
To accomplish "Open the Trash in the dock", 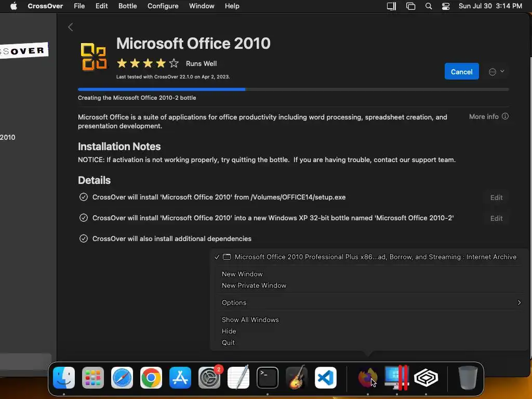I will (468, 377).
